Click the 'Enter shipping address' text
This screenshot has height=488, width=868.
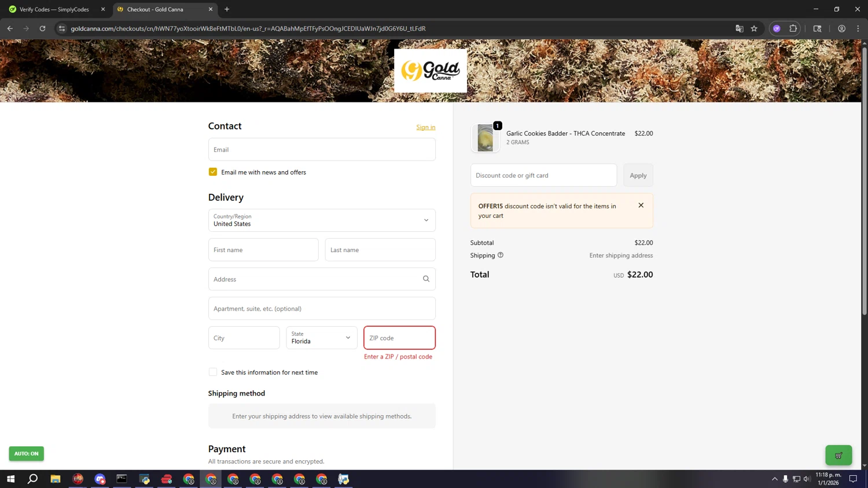point(621,255)
